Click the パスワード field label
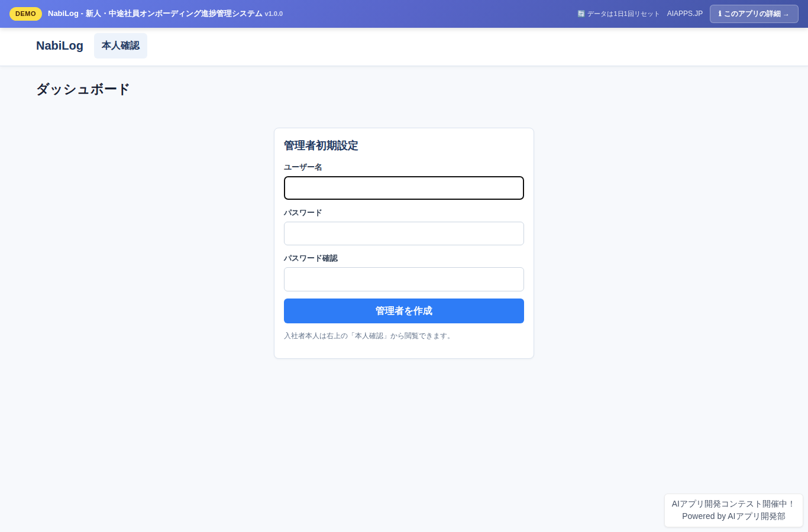The image size is (808, 532). coord(303,213)
